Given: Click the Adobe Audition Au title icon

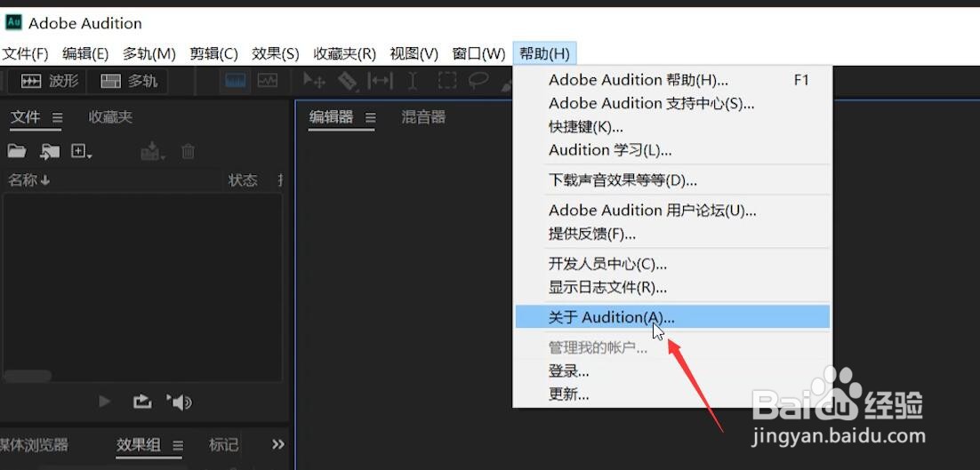Looking at the screenshot, I should pos(13,22).
